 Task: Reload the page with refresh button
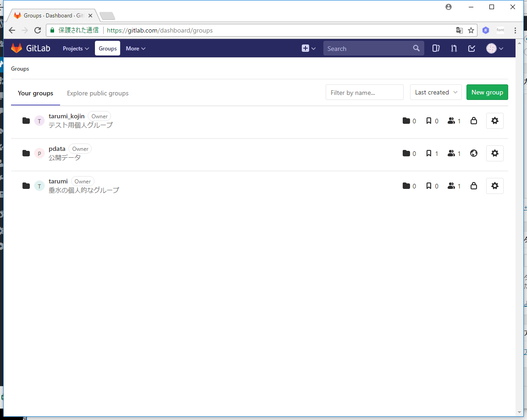click(38, 30)
